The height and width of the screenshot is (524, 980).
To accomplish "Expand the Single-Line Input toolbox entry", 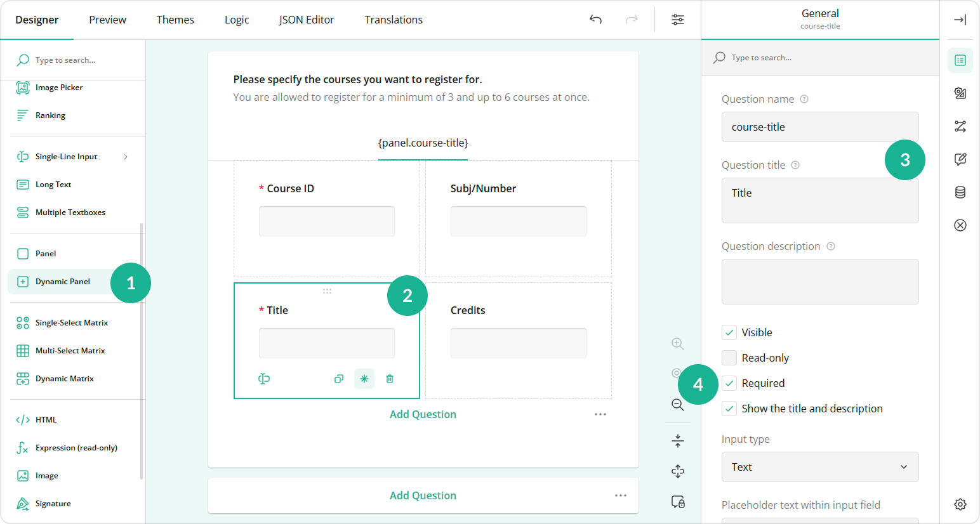I will (x=125, y=156).
